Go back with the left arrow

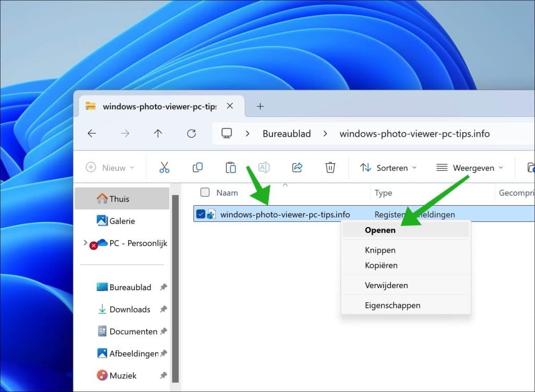(92, 133)
